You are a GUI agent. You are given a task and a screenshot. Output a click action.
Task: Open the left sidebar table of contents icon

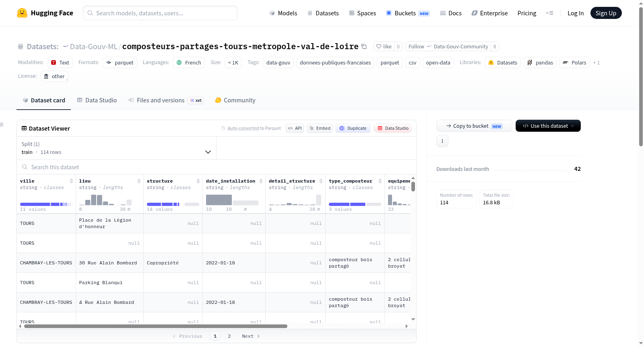point(2,125)
